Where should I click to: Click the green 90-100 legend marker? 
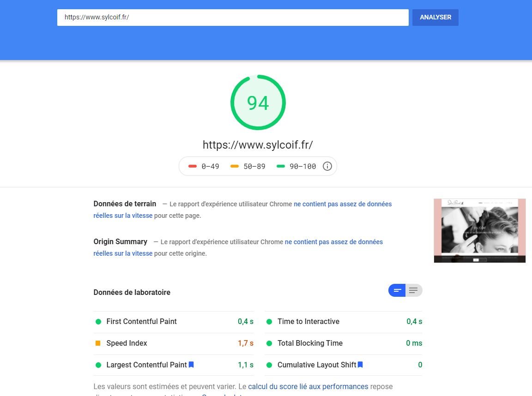click(x=280, y=166)
